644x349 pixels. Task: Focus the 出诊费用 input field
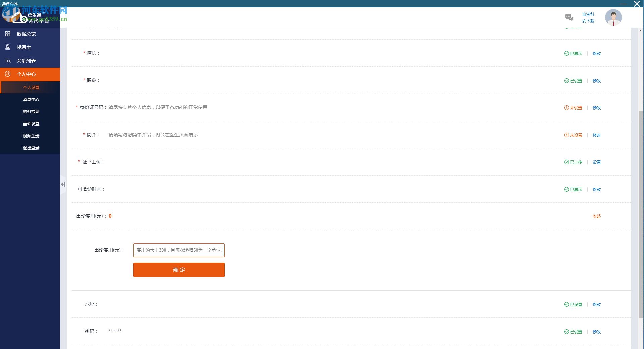(x=179, y=250)
